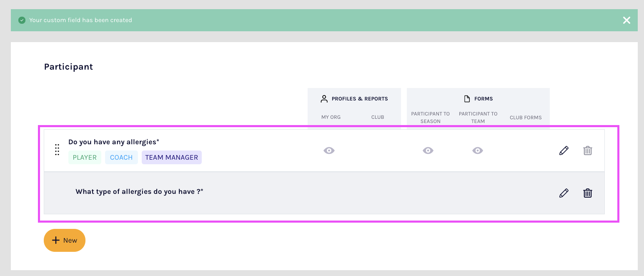The width and height of the screenshot is (644, 276).
Task: Select 'What type of allergies do you have' row
Action: pyautogui.click(x=139, y=192)
